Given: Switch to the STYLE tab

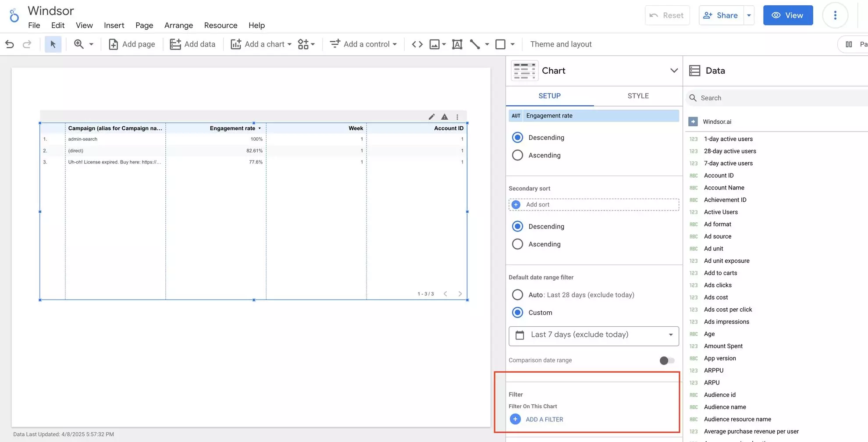Looking at the screenshot, I should click(638, 96).
